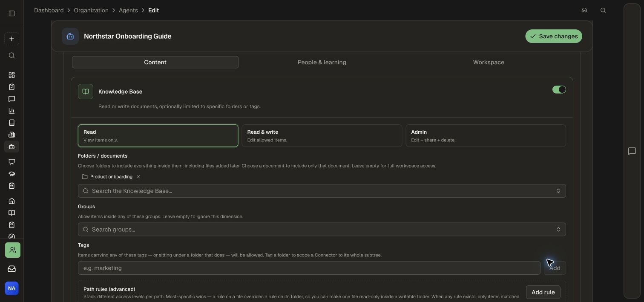Viewport: 644px width, 302px height.
Task: Open sidebar search magnifier icon
Action: coord(12,55)
